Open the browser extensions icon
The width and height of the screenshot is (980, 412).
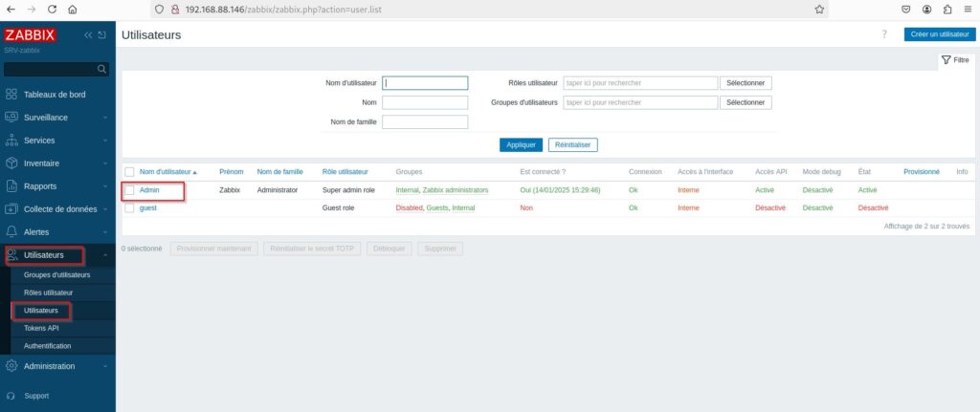tap(947, 10)
